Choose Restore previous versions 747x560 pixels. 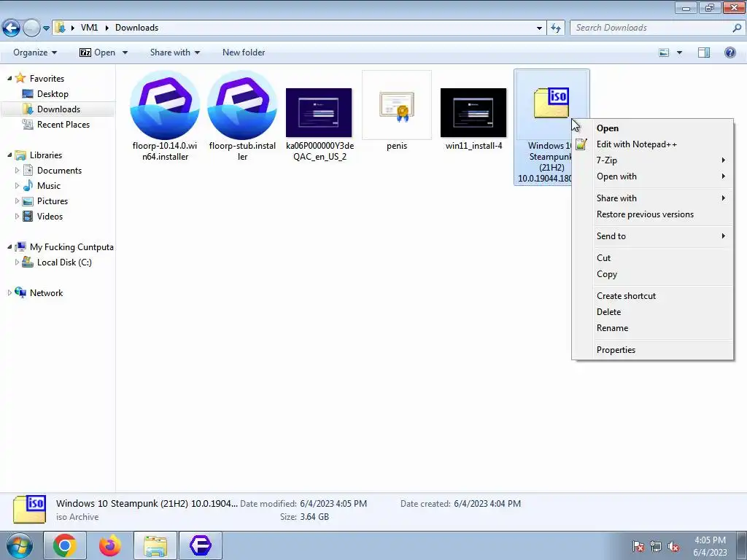(653, 214)
